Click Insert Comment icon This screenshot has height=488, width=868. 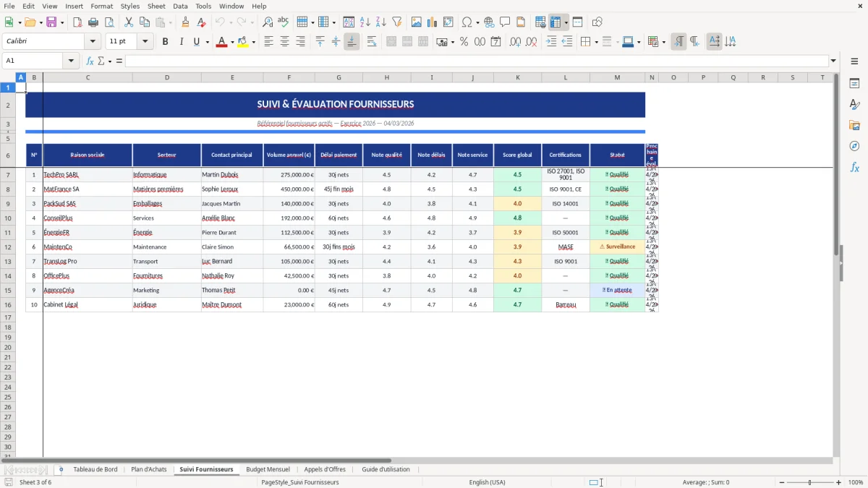[505, 22]
